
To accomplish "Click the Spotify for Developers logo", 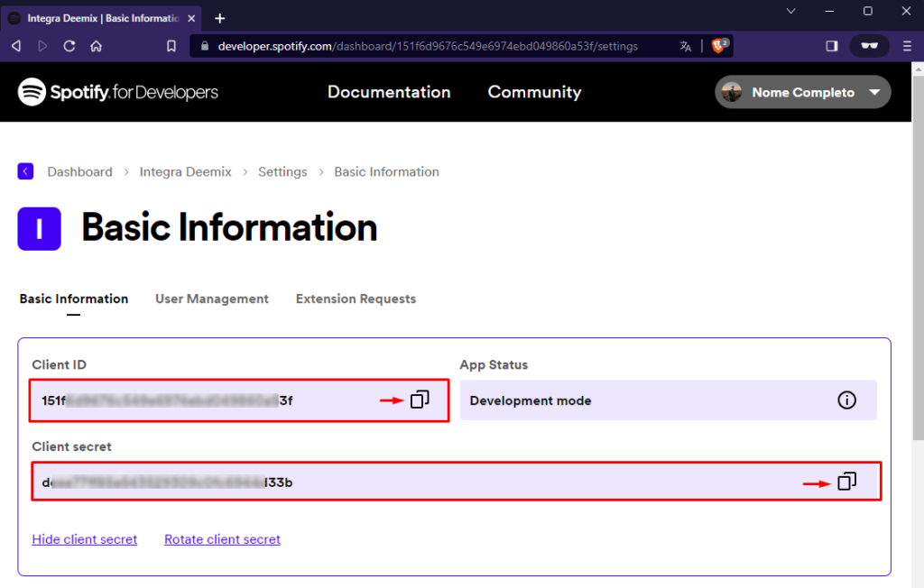I will point(118,92).
